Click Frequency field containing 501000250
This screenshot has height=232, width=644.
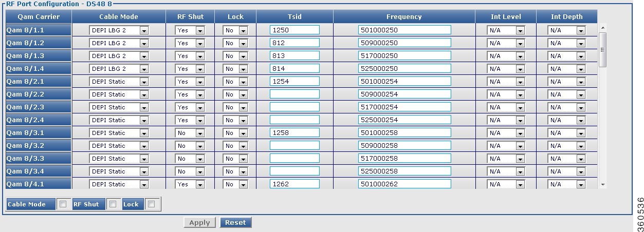click(404, 30)
